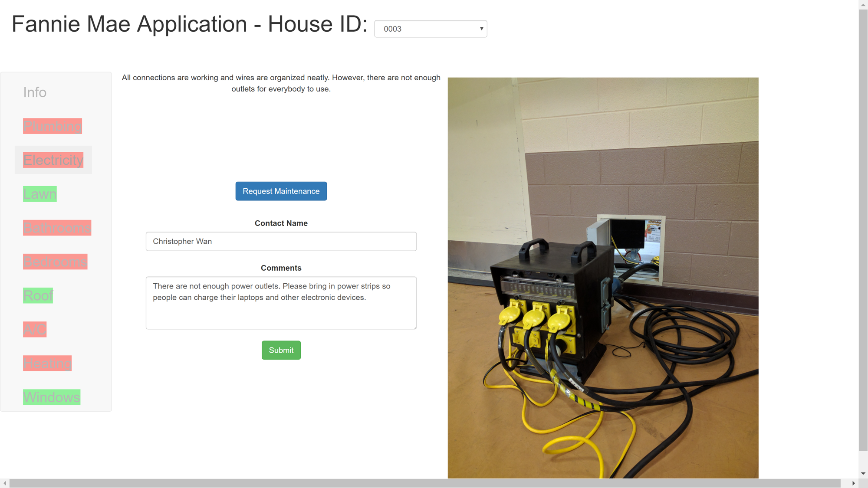Open the Windows section
Image resolution: width=868 pixels, height=488 pixels.
click(52, 397)
